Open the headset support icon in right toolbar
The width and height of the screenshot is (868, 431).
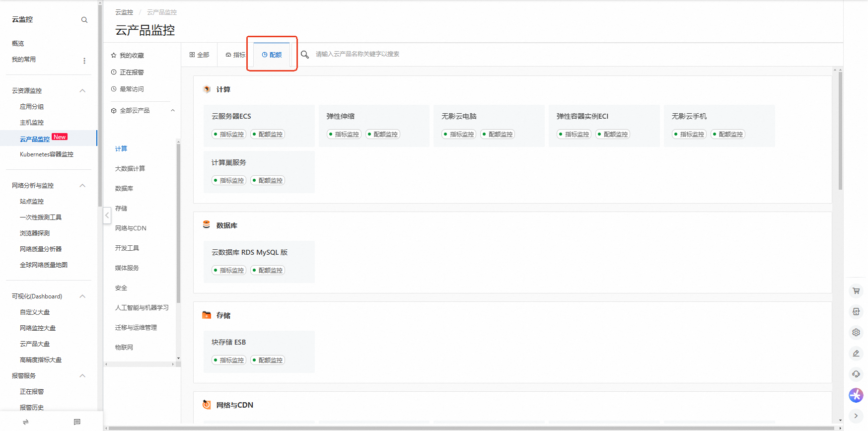point(856,374)
